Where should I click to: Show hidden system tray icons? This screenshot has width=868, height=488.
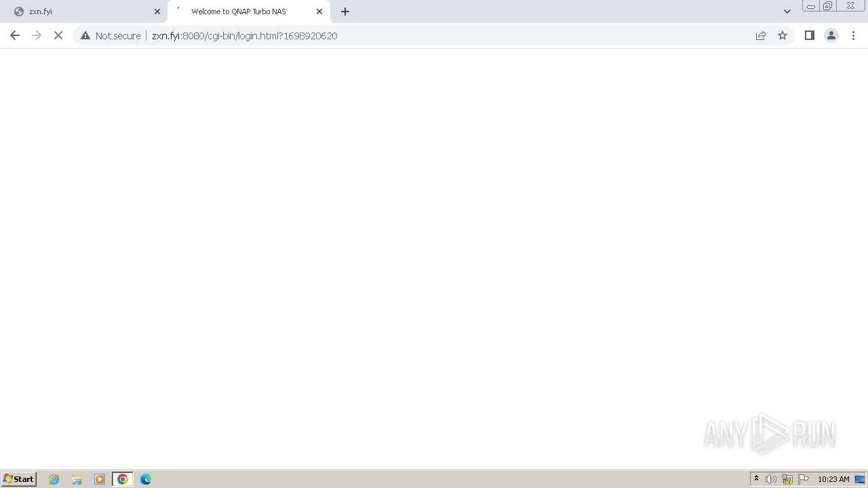click(x=757, y=479)
